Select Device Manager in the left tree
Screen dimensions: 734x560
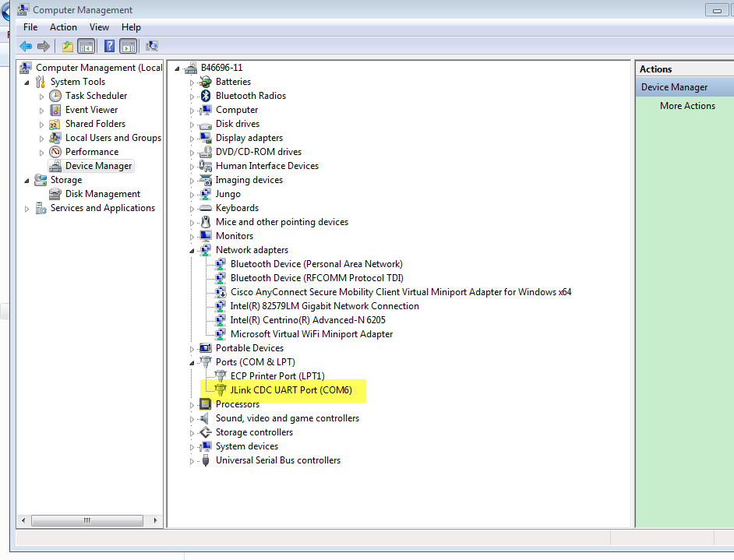98,166
